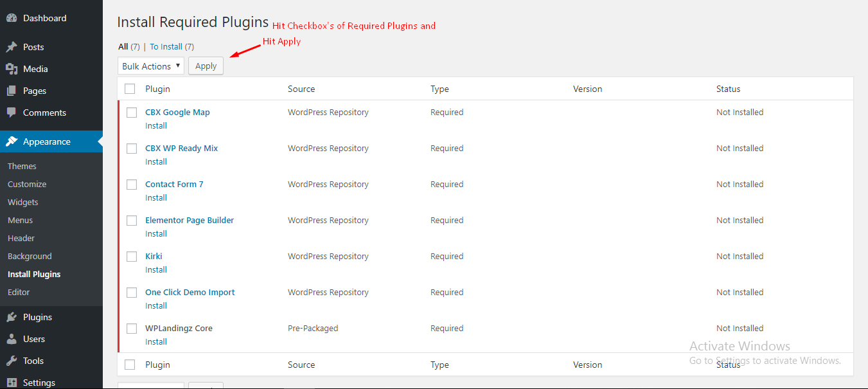
Task: Click the Tools wrench icon
Action: coord(12,361)
